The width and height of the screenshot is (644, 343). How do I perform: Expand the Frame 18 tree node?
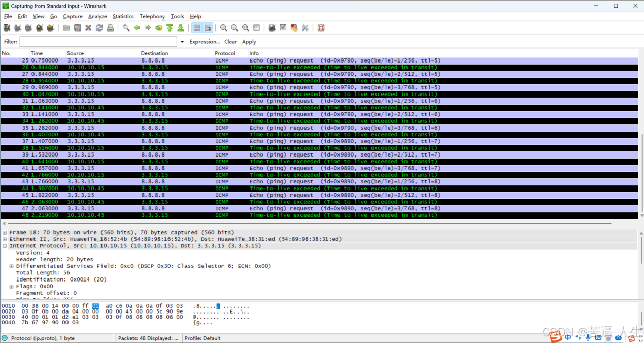pos(5,232)
